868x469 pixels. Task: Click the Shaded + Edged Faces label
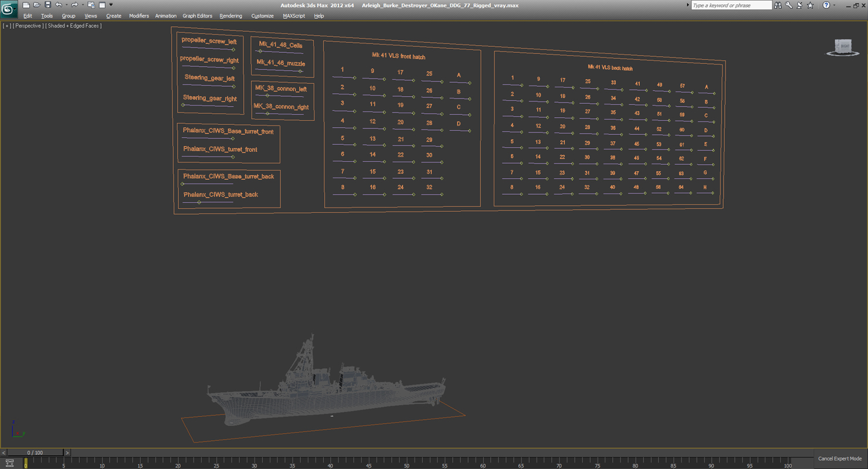point(74,26)
